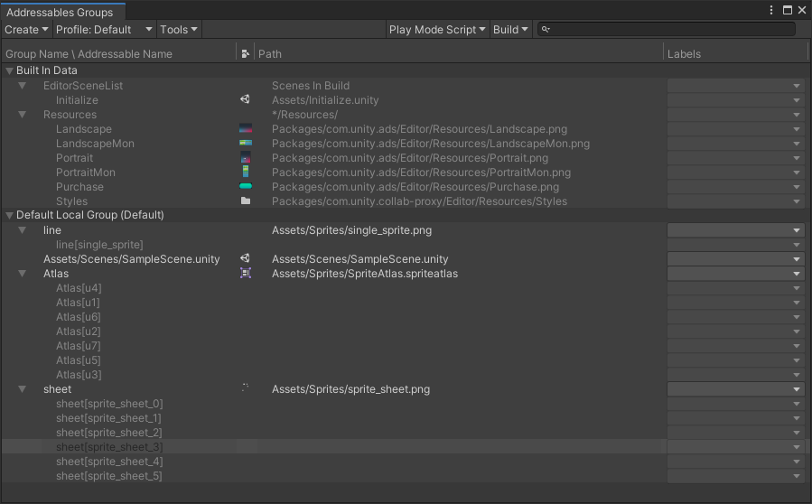Collapse the Atlas entry's sub-assets
The height and width of the screenshot is (504, 812).
click(x=23, y=274)
